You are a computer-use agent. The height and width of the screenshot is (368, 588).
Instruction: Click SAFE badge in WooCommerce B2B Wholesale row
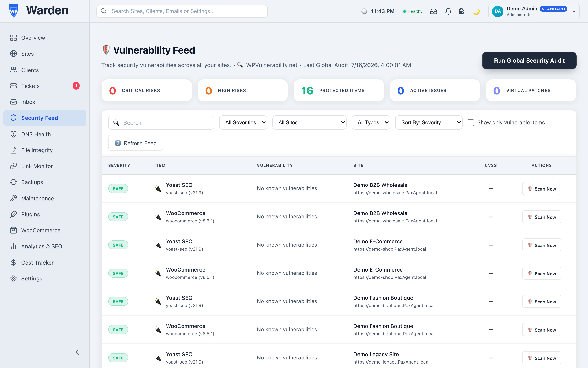pos(118,217)
